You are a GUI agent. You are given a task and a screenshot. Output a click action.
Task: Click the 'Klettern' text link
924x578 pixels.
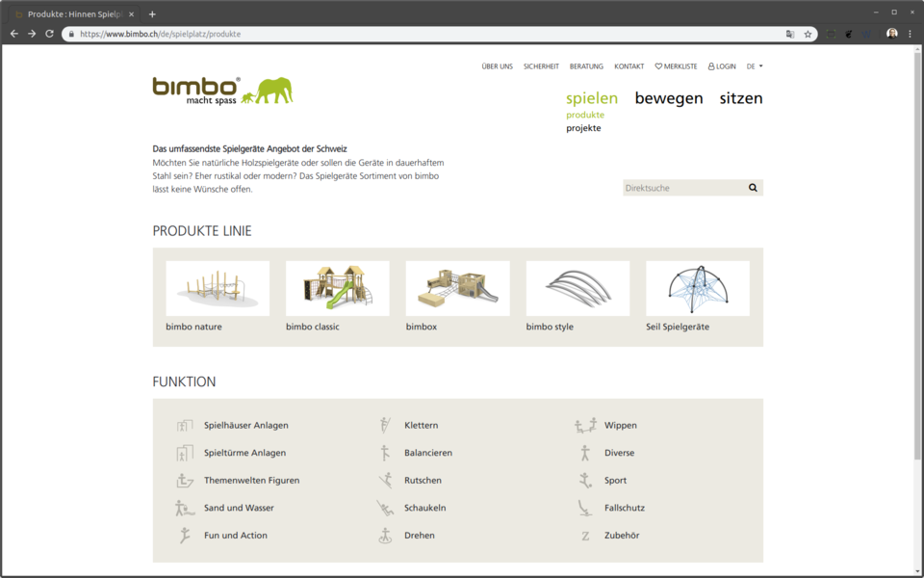[x=422, y=425]
